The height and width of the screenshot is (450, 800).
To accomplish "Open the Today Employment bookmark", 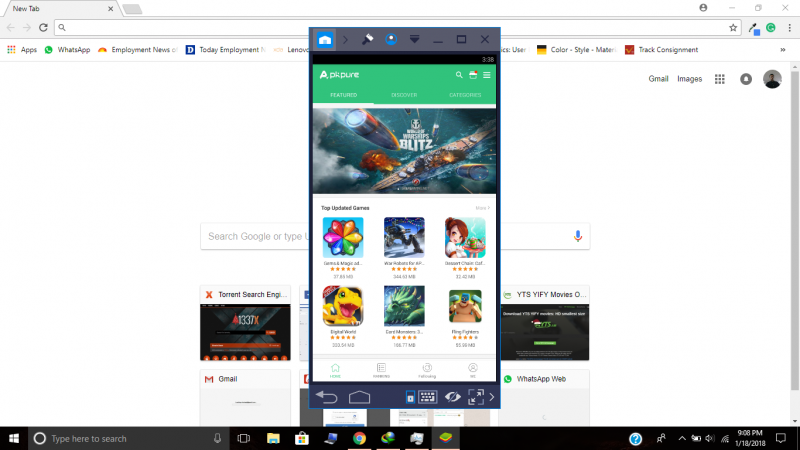I will pyautogui.click(x=226, y=49).
